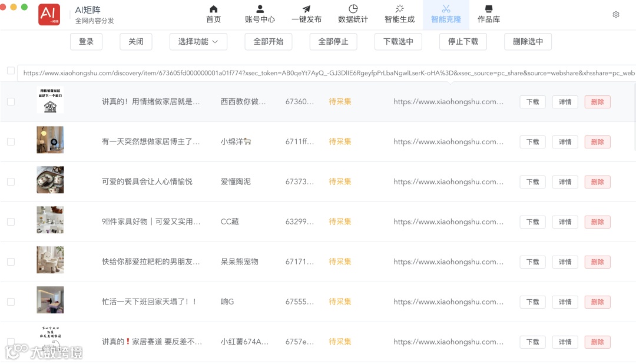Open the 智能生成 tab

pos(399,14)
